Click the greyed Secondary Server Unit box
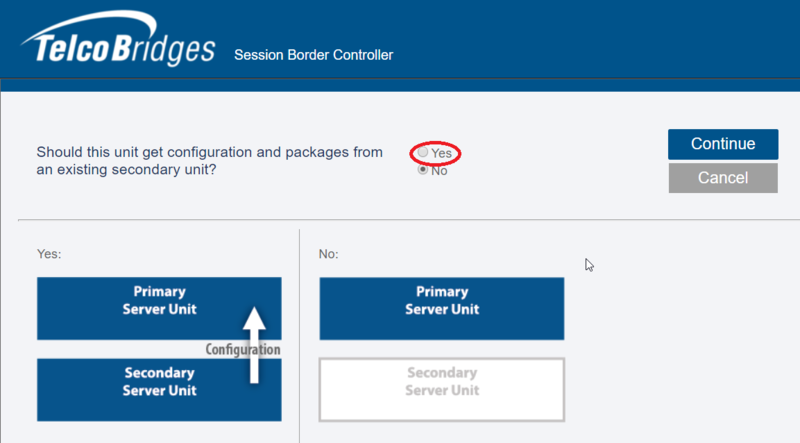 442,389
